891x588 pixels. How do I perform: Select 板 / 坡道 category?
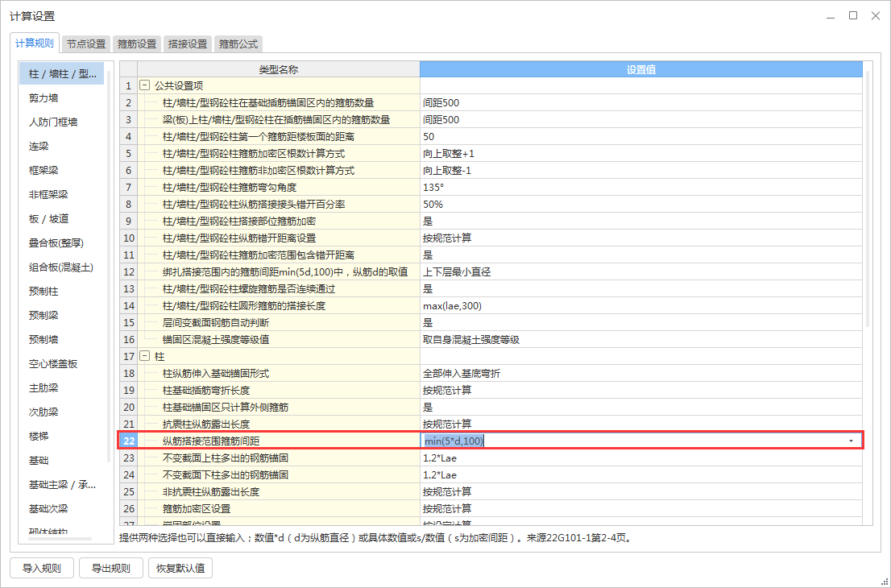(62, 219)
